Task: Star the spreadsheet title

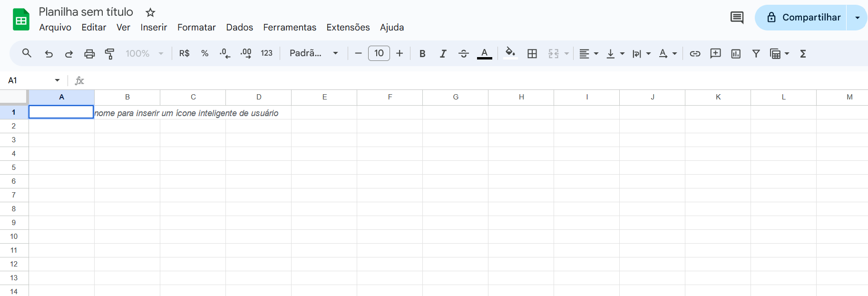Action: (x=150, y=12)
